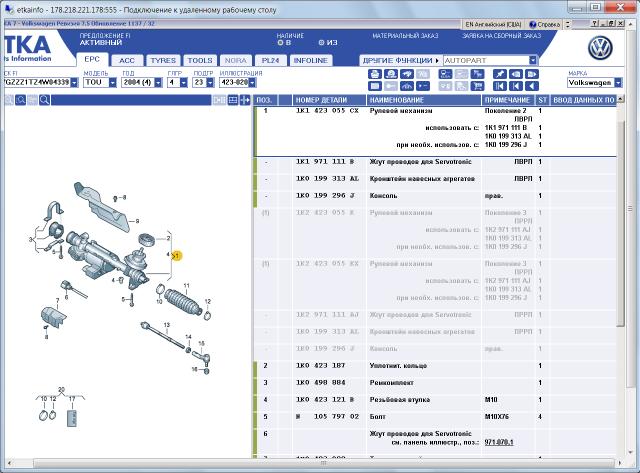Switch to the EPC tab
Screen dimensions: 640x473
pyautogui.click(x=92, y=60)
